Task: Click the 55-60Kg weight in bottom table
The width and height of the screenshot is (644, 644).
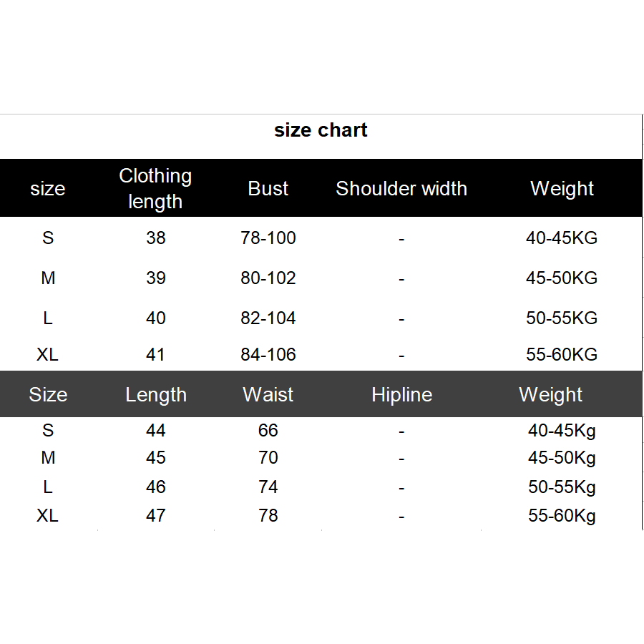Action: point(562,515)
